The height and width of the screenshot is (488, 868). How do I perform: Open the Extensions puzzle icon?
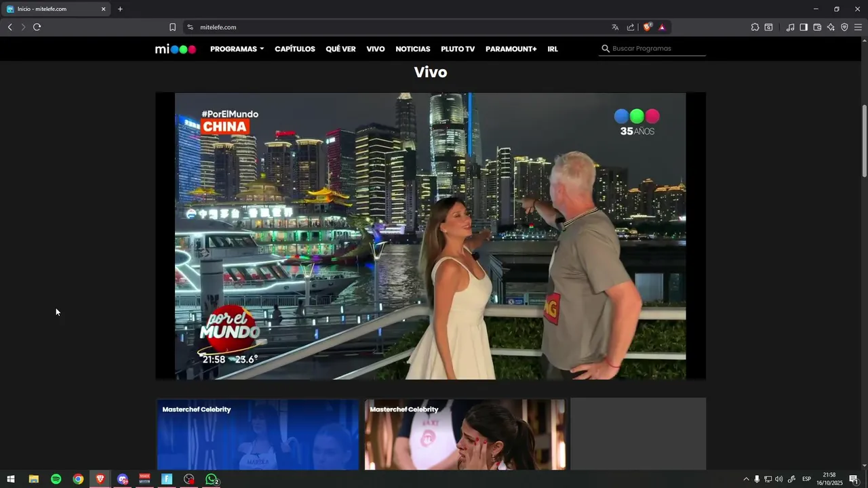pos(755,27)
